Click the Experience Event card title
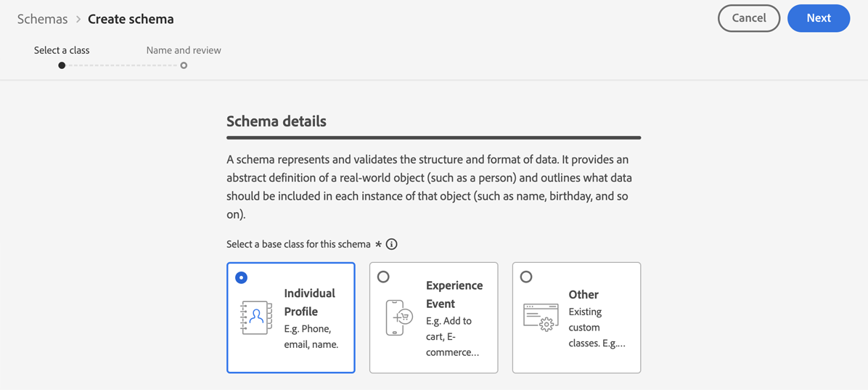Viewport: 868px width, 390px height. [x=454, y=294]
